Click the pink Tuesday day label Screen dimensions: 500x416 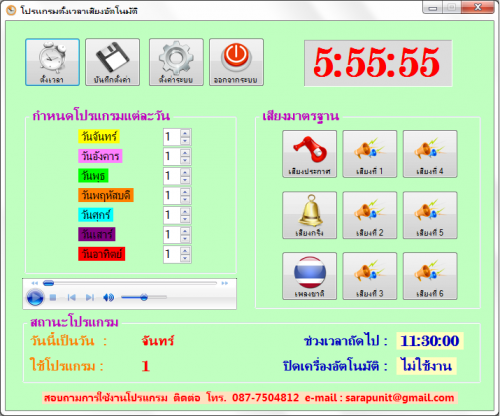click(x=100, y=156)
